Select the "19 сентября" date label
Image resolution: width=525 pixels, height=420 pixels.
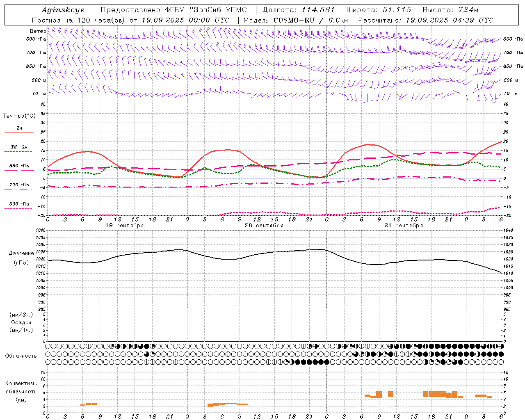click(x=125, y=226)
